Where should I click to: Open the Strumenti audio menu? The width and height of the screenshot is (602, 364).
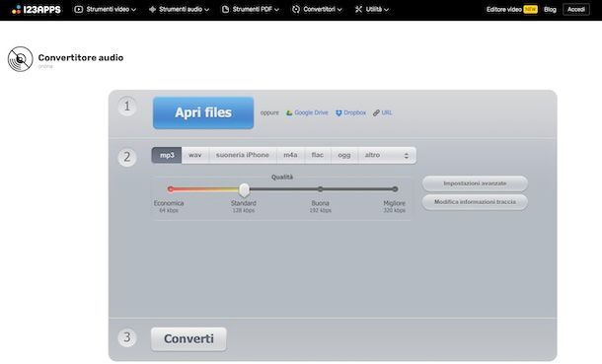[179, 9]
